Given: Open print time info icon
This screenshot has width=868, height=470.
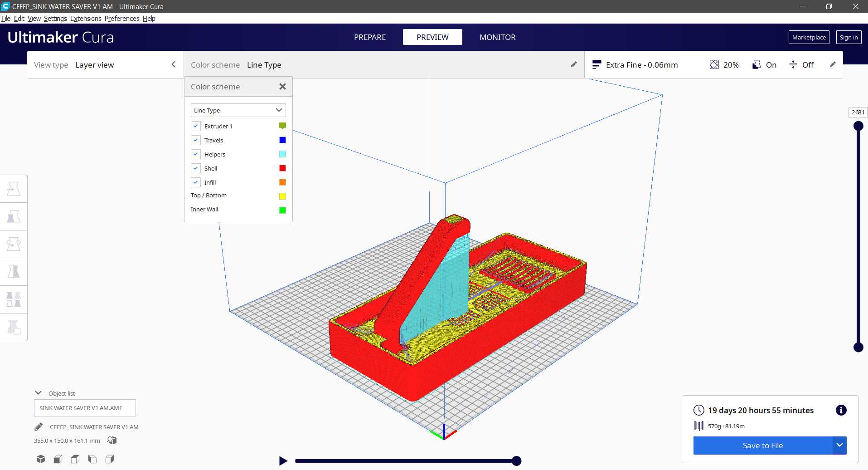Looking at the screenshot, I should [841, 410].
